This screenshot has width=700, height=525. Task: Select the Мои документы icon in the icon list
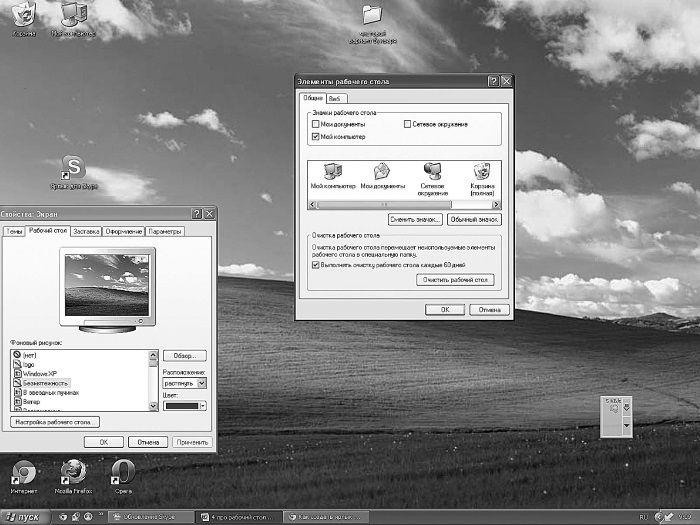(x=382, y=171)
